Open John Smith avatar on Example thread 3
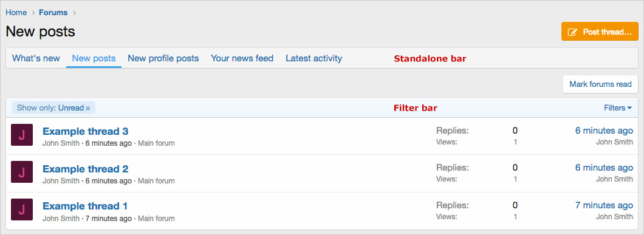 tap(22, 135)
